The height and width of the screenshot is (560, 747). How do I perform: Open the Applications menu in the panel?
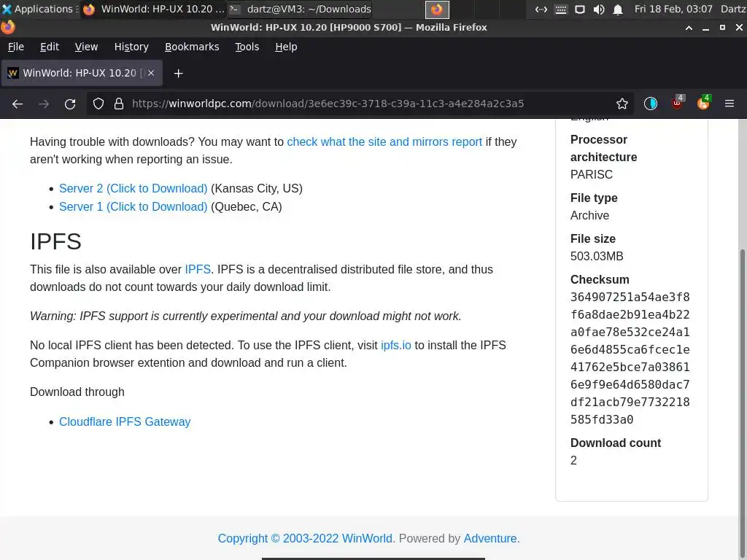(39, 9)
